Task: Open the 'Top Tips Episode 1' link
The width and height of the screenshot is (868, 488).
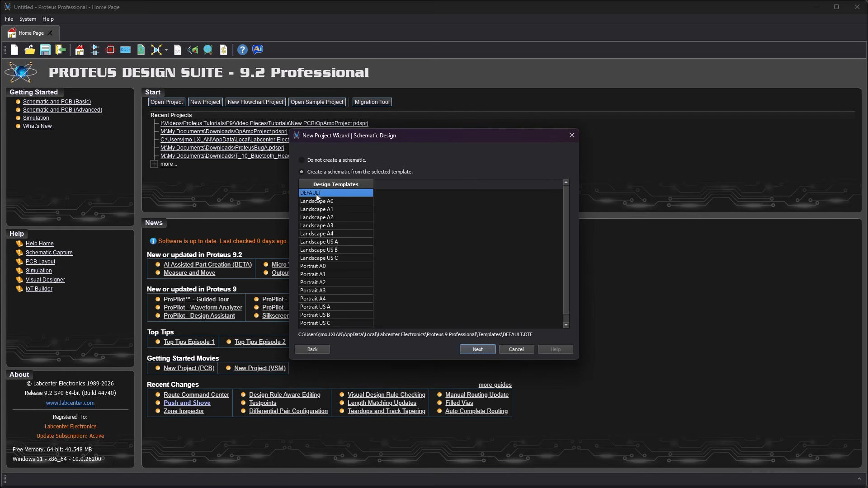Action: coord(189,342)
